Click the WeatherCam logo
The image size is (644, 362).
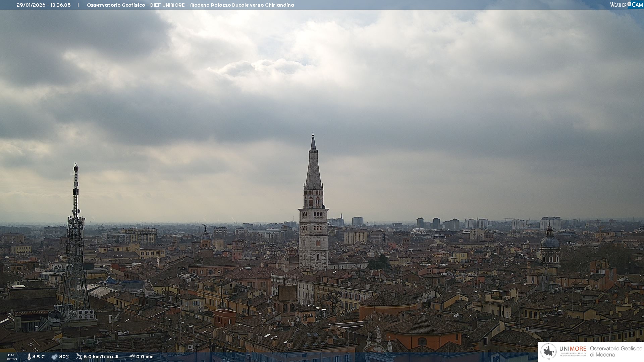[x=626, y=4]
